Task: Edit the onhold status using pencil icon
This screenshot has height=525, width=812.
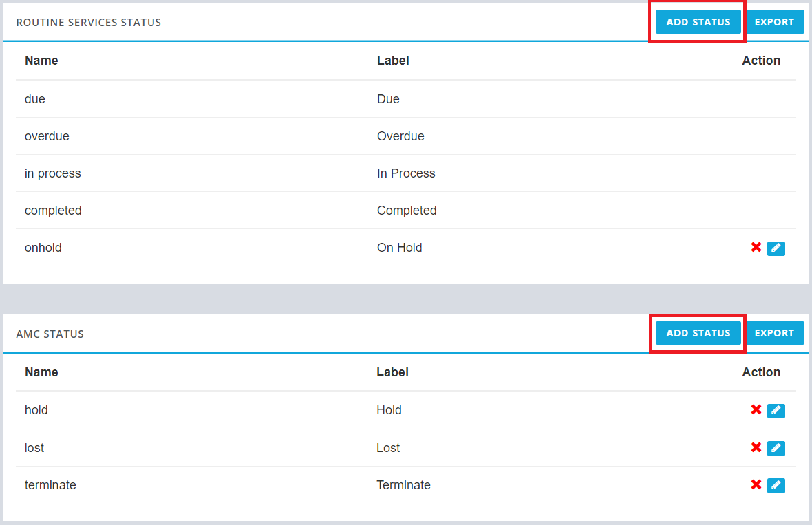Action: click(776, 248)
